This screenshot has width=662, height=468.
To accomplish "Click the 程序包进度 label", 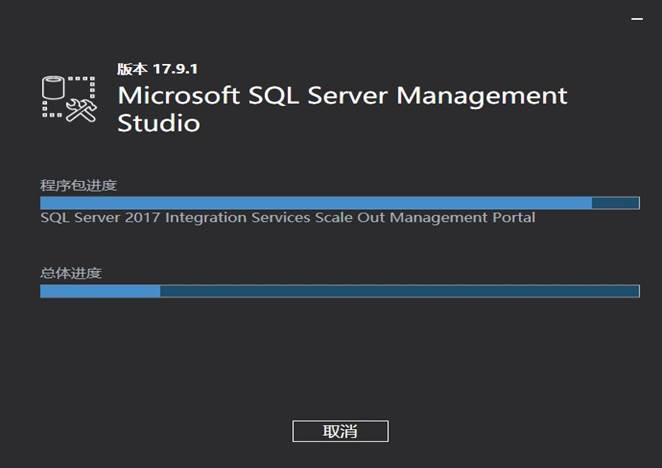I will [x=72, y=185].
